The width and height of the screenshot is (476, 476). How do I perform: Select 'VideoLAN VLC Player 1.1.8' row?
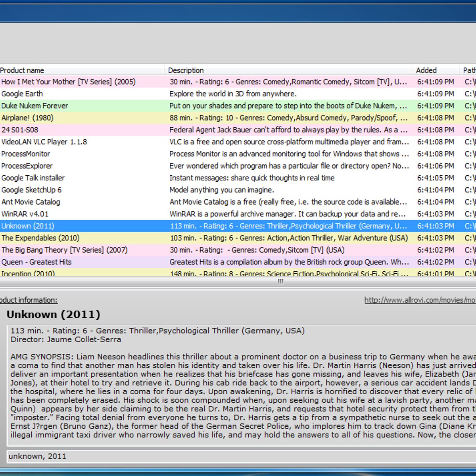point(238,142)
